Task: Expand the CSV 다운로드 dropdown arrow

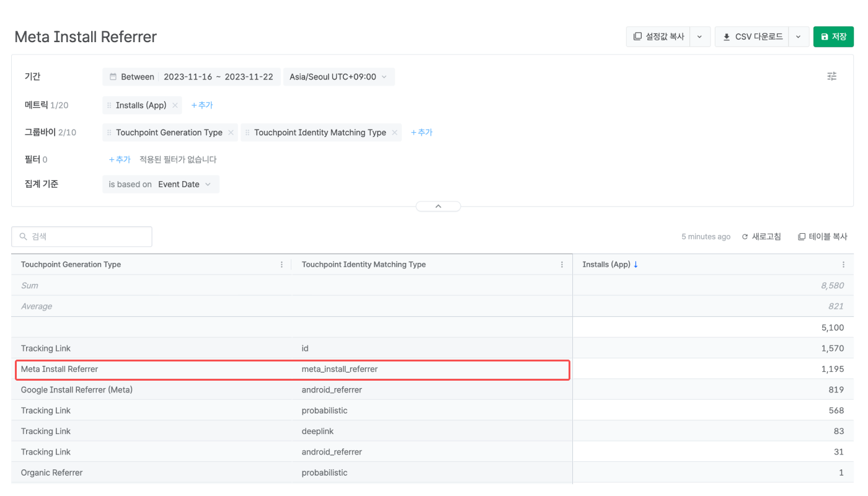Action: point(799,37)
